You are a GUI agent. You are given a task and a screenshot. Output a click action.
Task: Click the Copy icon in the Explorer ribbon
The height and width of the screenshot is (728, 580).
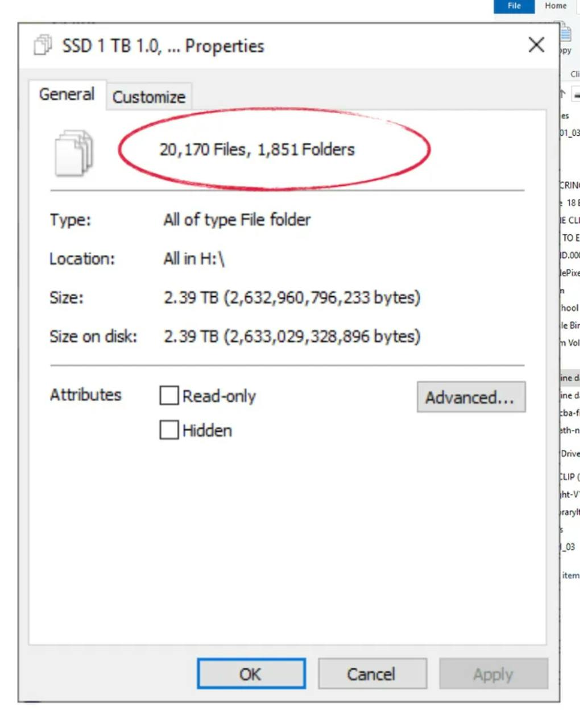566,35
